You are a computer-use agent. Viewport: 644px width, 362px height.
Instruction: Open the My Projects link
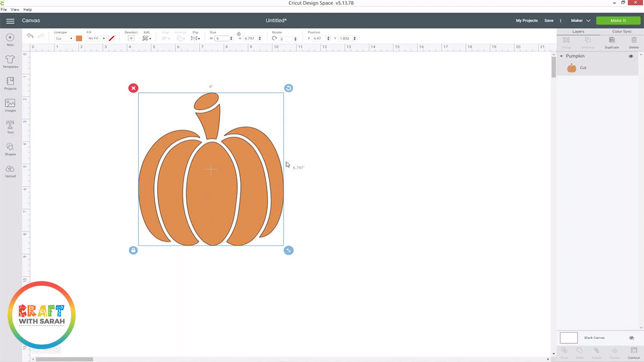[526, 20]
